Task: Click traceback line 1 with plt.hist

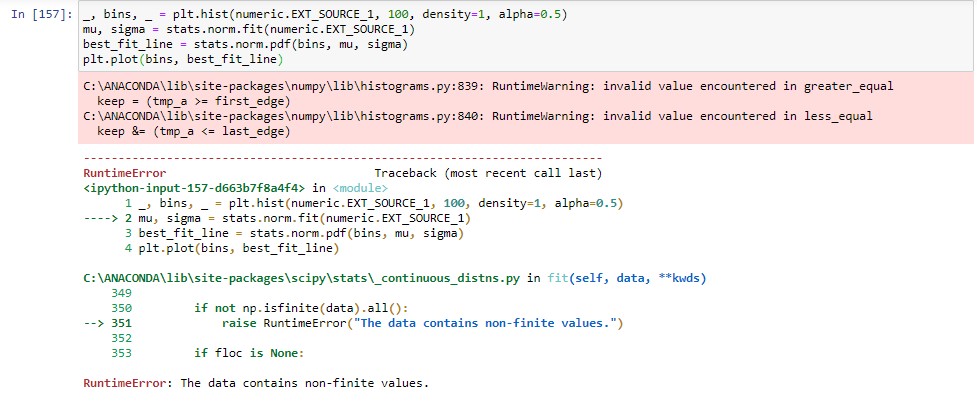Action: coord(374,203)
